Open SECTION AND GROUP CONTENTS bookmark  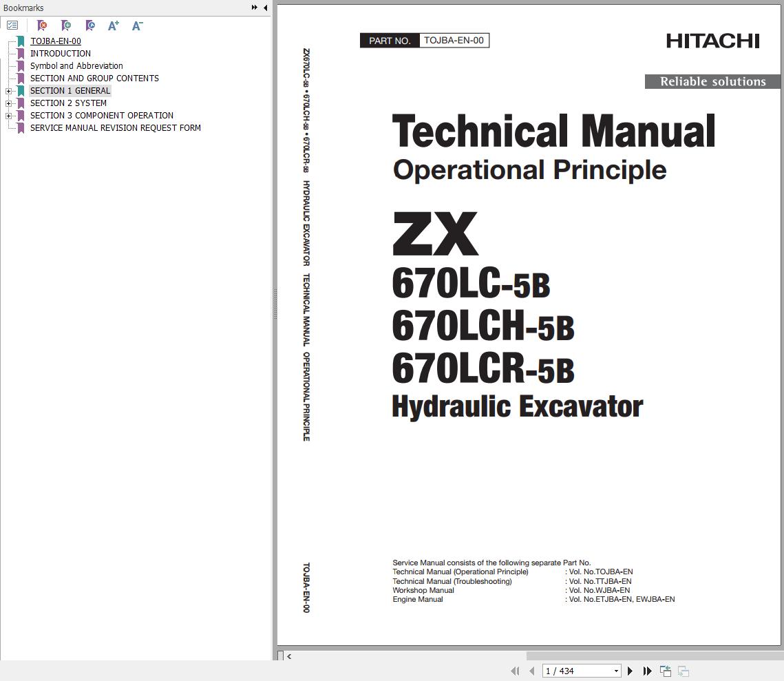point(94,78)
